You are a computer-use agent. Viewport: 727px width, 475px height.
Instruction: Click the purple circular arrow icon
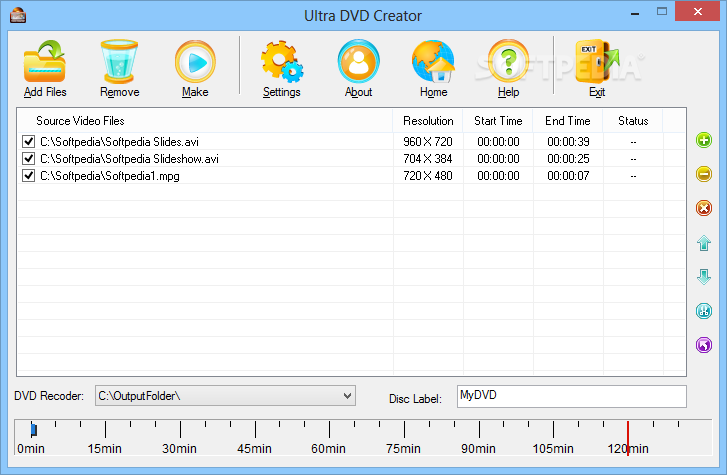704,345
